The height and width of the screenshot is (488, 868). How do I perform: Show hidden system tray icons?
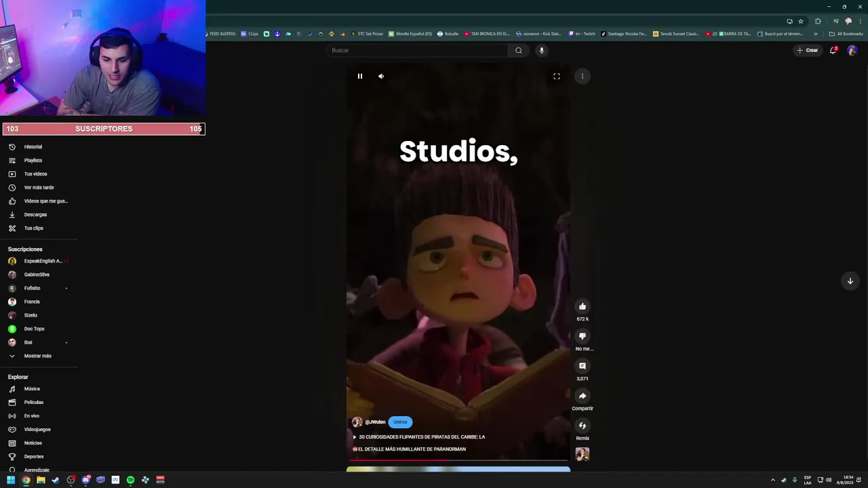coord(772,480)
